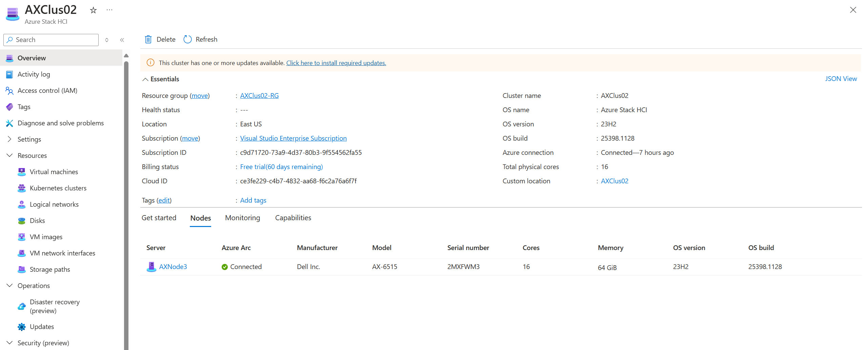
Task: Click Add tags link
Action: (x=253, y=200)
